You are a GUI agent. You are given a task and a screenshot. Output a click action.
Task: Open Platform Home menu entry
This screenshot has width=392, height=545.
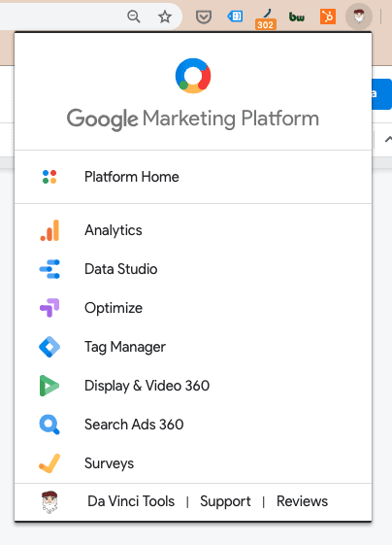(x=193, y=177)
